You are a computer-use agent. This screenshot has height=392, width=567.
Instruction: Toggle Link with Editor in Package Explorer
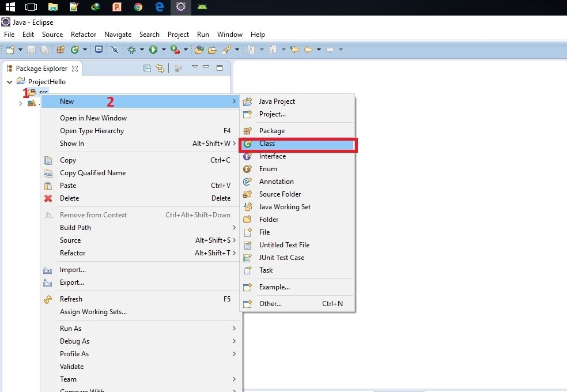click(160, 68)
